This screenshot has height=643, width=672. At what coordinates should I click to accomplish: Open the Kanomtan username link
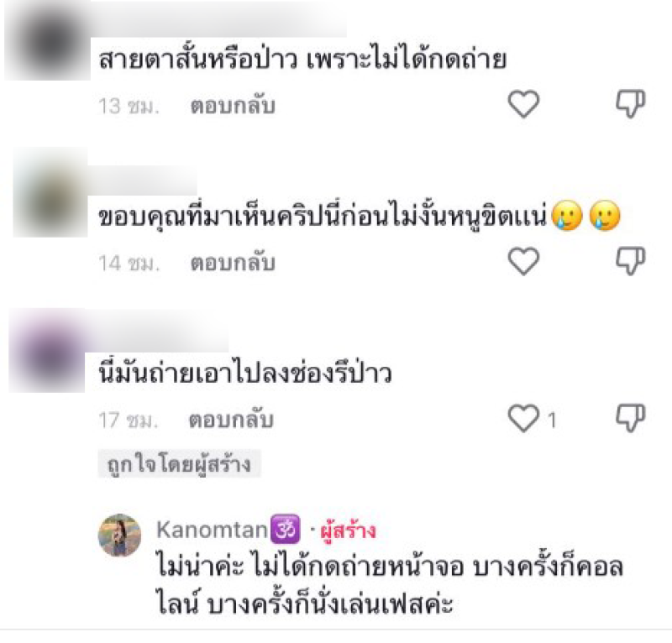point(213,530)
